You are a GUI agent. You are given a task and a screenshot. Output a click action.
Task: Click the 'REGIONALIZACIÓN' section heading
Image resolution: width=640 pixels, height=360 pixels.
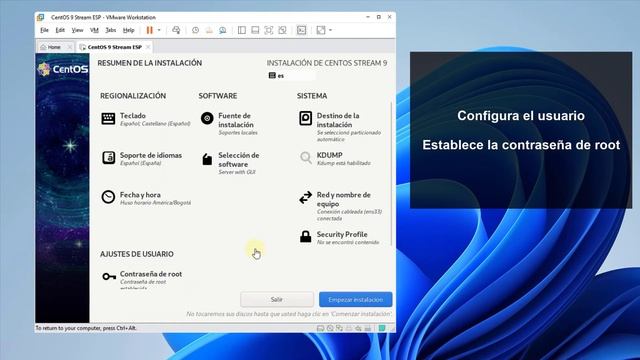pyautogui.click(x=133, y=96)
